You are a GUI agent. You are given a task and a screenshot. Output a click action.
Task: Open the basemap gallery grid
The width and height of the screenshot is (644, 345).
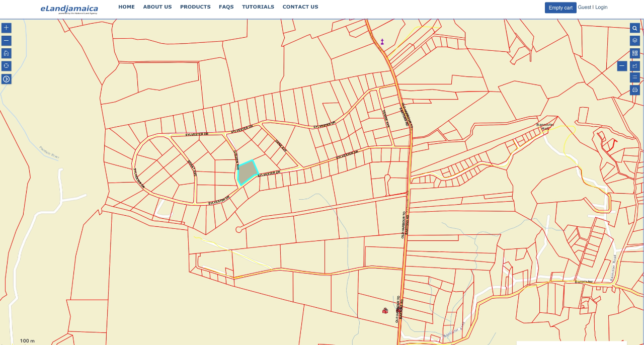pos(634,53)
